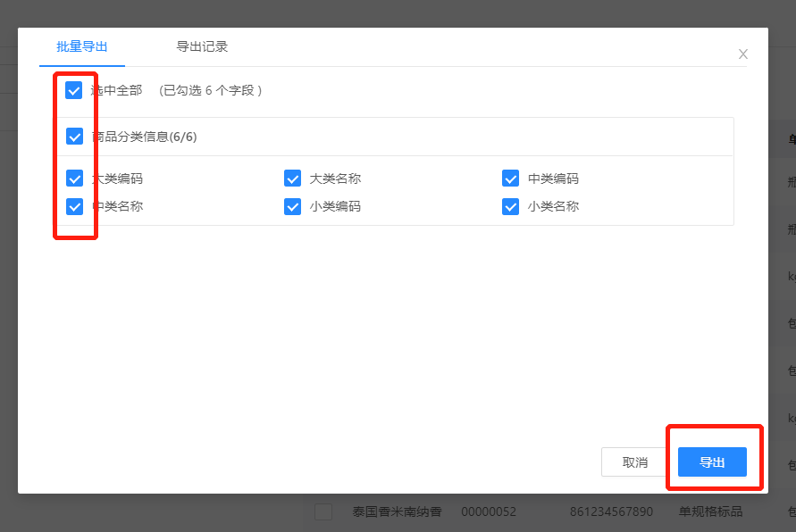Screen dimensions: 796x532
Task: Click the 小类名称 label text
Action: pos(553,206)
